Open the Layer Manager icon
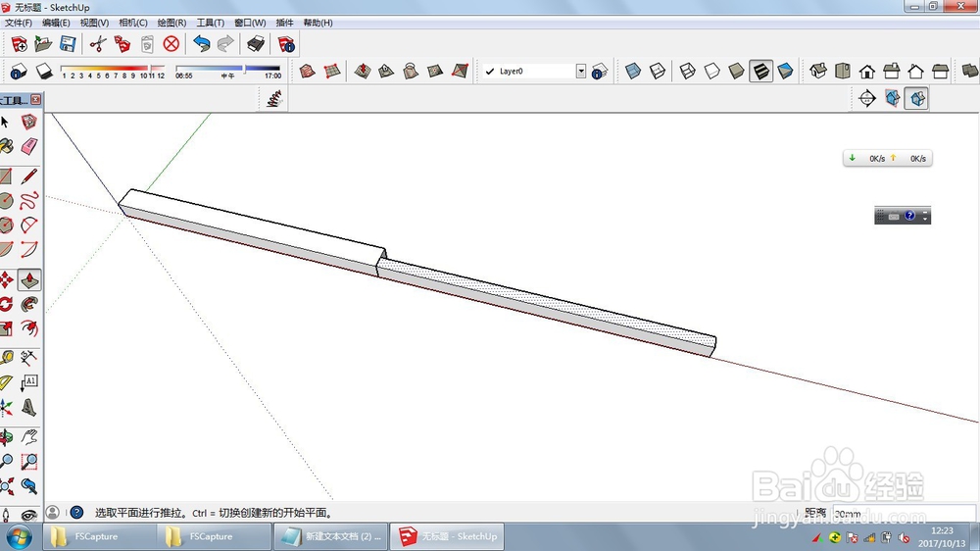The width and height of the screenshot is (980, 551). coord(600,72)
